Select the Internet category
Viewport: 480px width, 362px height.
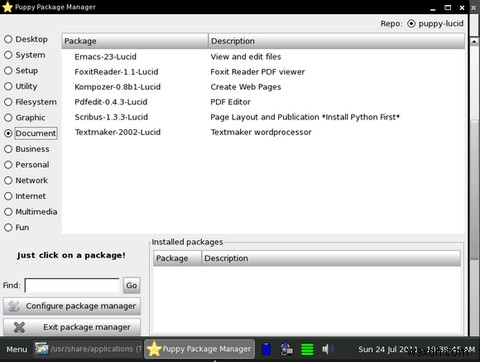click(x=8, y=196)
